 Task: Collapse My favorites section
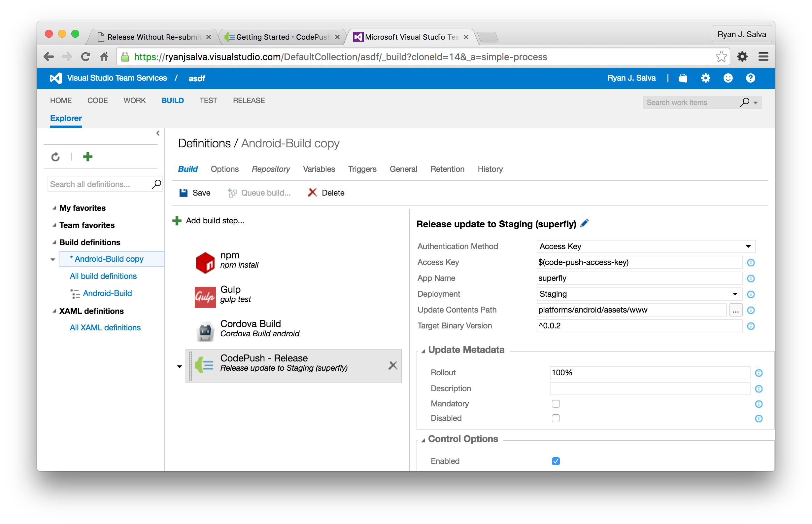tap(54, 208)
